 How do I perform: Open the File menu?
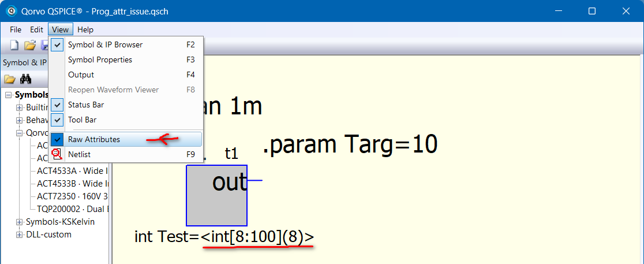tap(16, 29)
